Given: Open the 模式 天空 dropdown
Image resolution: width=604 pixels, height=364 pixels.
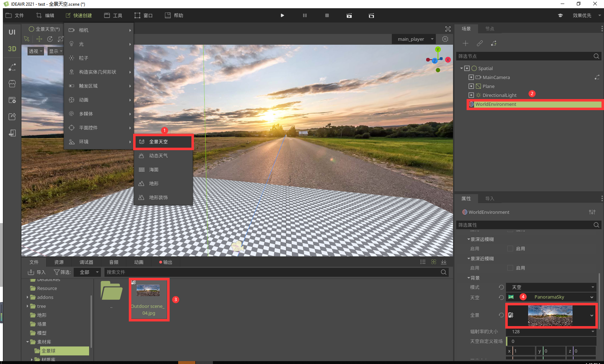Looking at the screenshot, I should pos(551,287).
